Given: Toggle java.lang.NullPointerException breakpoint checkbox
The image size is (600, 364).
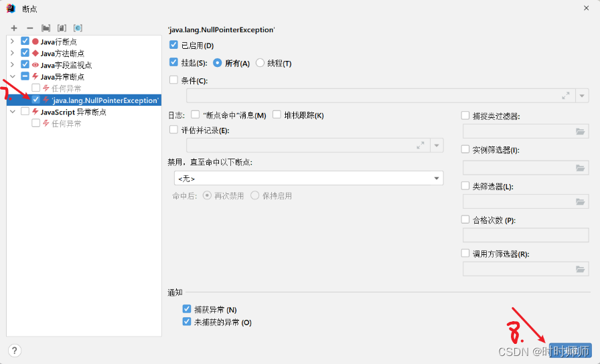Looking at the screenshot, I should click(35, 100).
